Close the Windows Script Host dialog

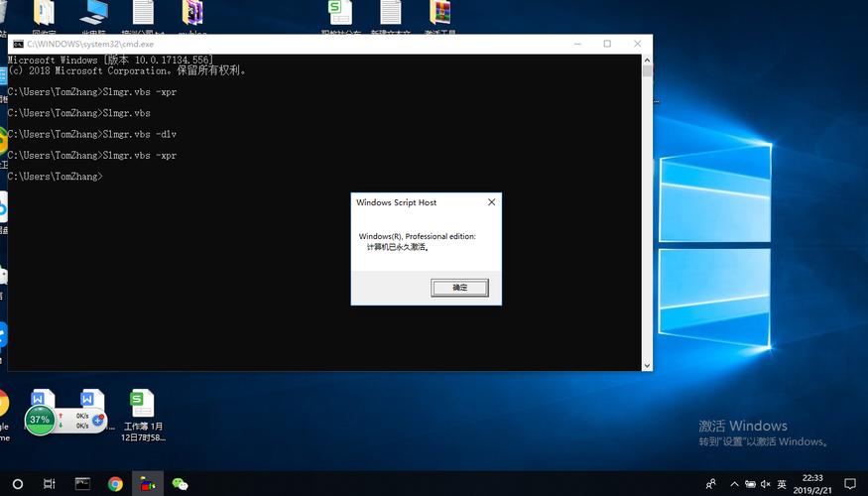(491, 202)
